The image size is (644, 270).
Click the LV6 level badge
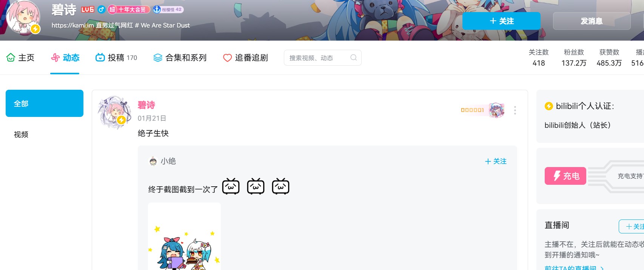click(88, 9)
